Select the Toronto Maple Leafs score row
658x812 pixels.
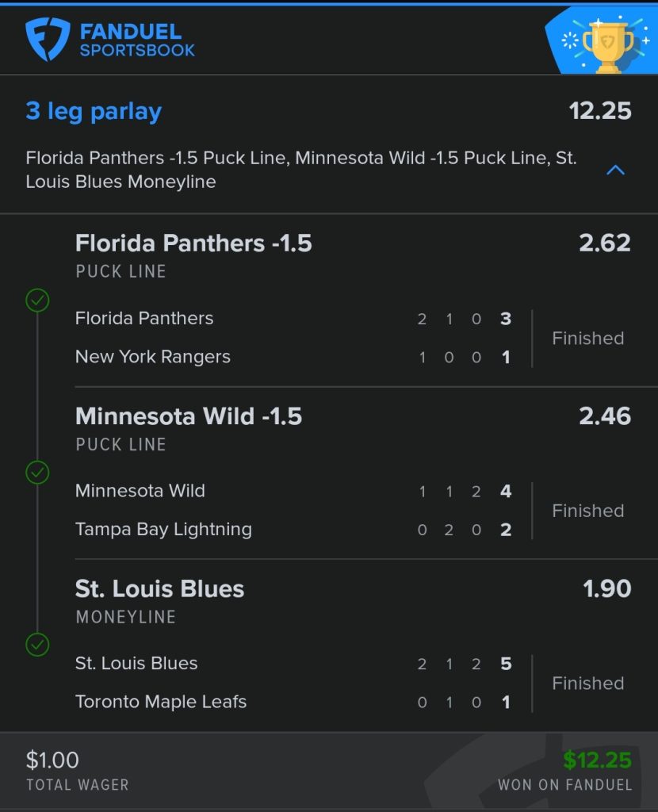click(293, 702)
